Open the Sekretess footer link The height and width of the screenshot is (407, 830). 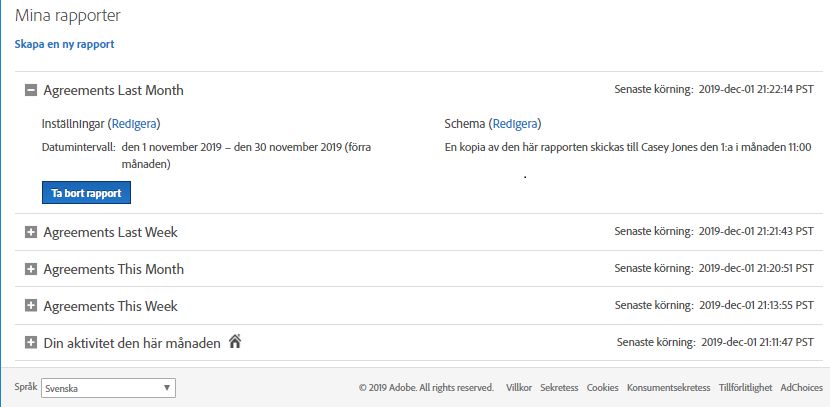pos(559,388)
